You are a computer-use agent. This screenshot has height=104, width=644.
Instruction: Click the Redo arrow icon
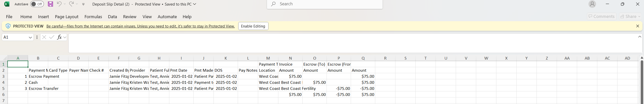[71, 4]
